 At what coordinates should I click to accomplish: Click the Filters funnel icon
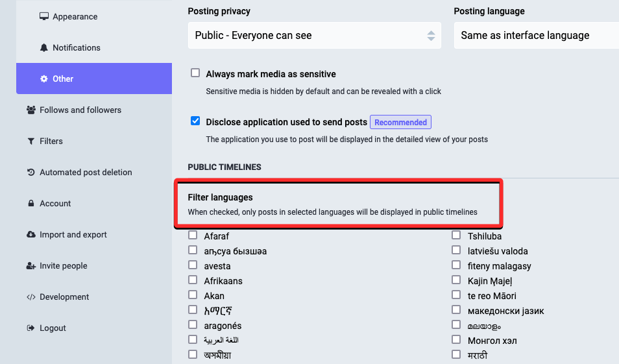(31, 141)
